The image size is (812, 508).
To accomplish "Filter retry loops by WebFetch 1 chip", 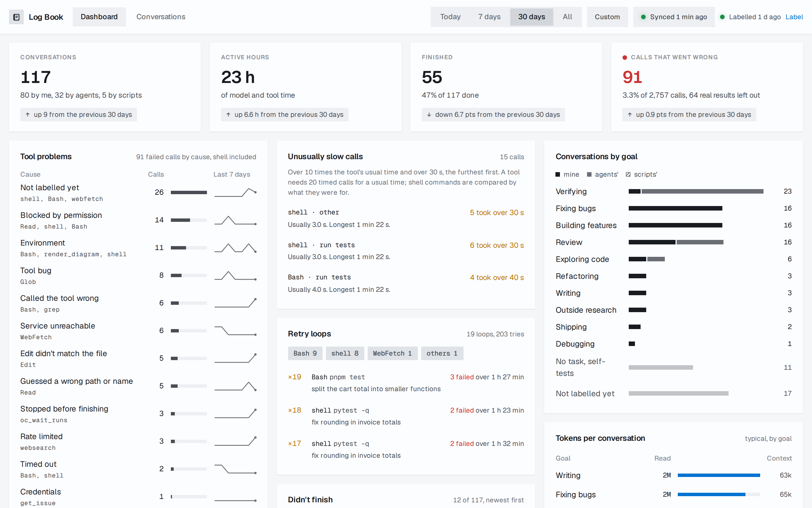I will [392, 353].
